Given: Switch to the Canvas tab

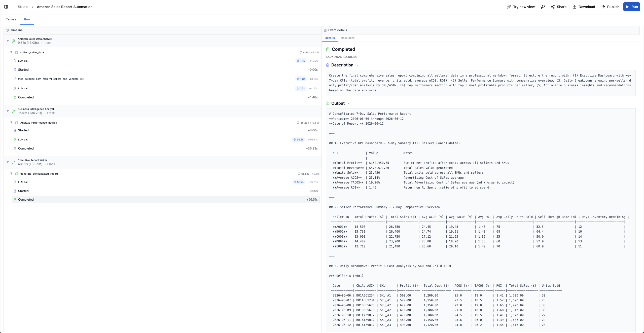Looking at the screenshot, I should [11, 19].
